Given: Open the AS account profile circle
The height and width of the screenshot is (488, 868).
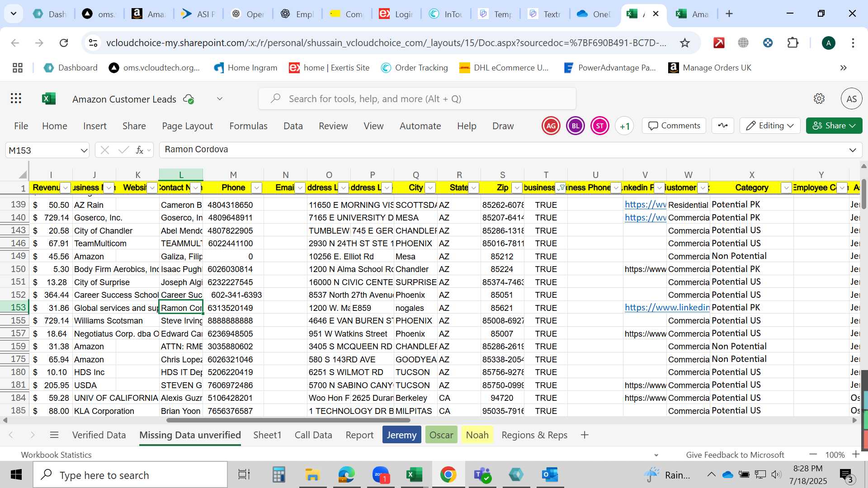Looking at the screenshot, I should pyautogui.click(x=851, y=99).
